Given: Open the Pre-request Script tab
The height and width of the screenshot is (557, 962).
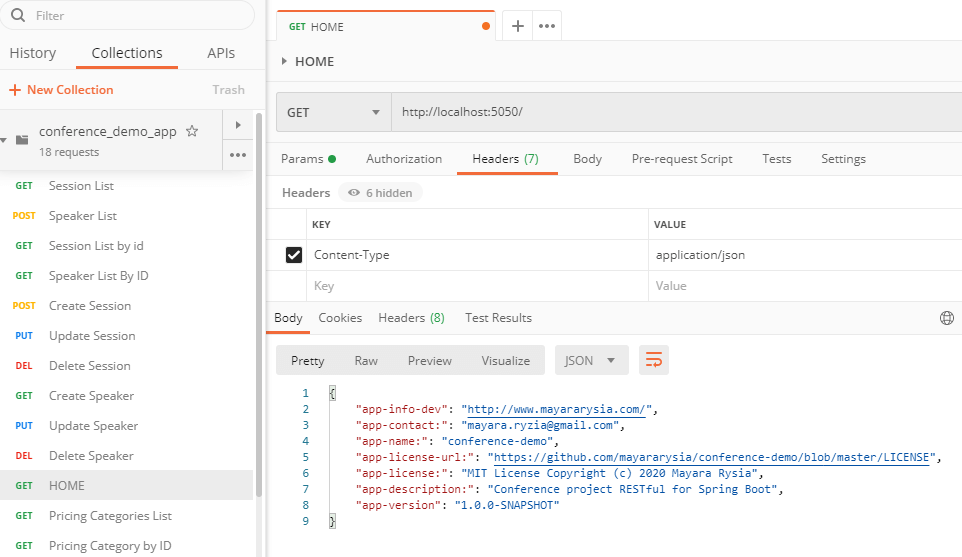Looking at the screenshot, I should pos(682,159).
